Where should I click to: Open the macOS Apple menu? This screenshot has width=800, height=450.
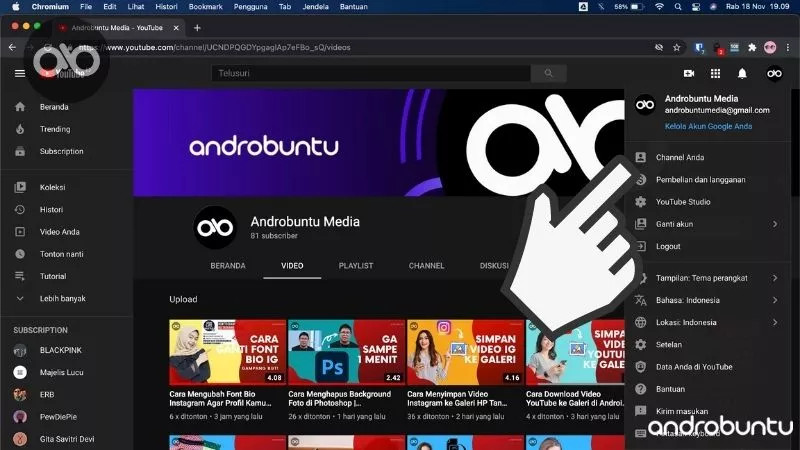click(x=16, y=7)
